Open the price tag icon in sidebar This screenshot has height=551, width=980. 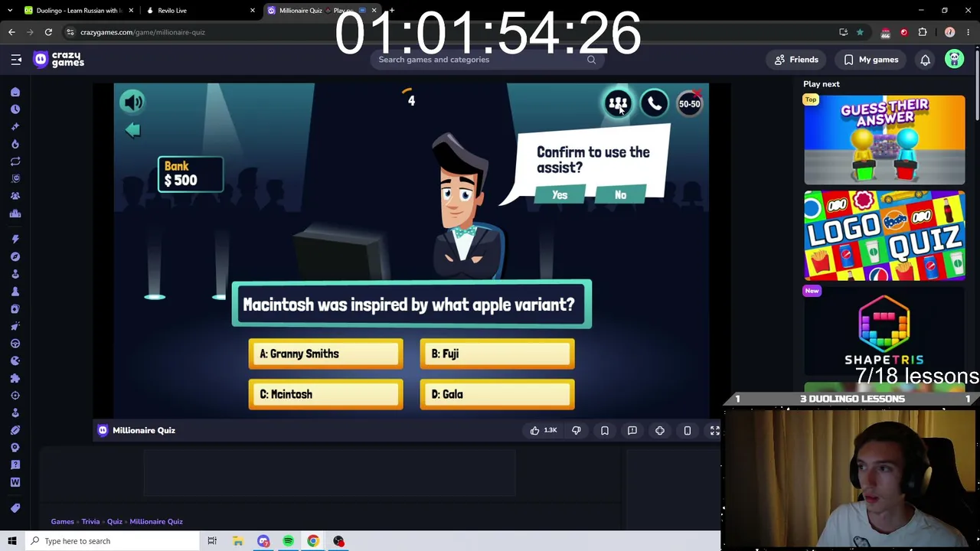coord(15,508)
